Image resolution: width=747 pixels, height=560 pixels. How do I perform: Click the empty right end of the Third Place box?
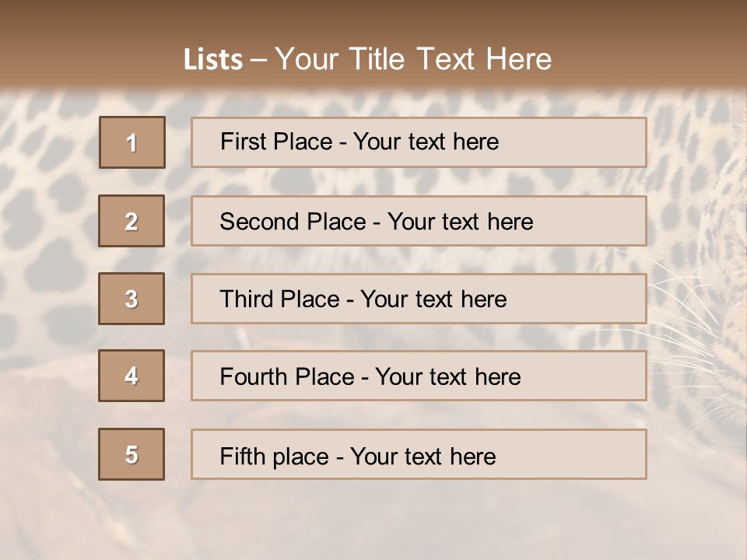pyautogui.click(x=591, y=299)
